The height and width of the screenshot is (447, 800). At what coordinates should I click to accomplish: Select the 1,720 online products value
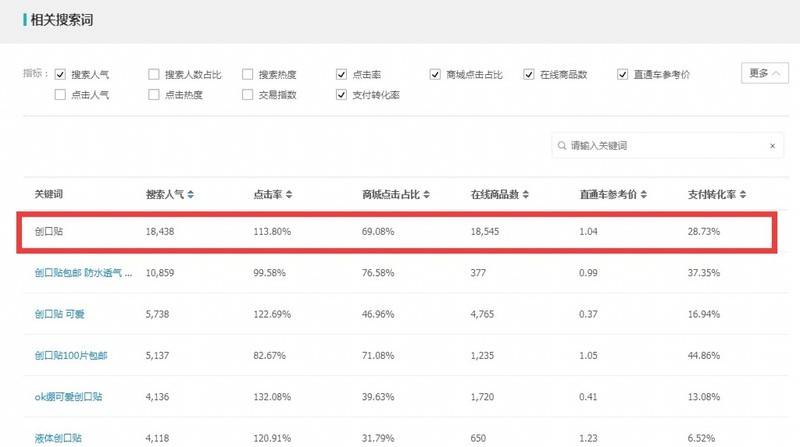pyautogui.click(x=482, y=397)
